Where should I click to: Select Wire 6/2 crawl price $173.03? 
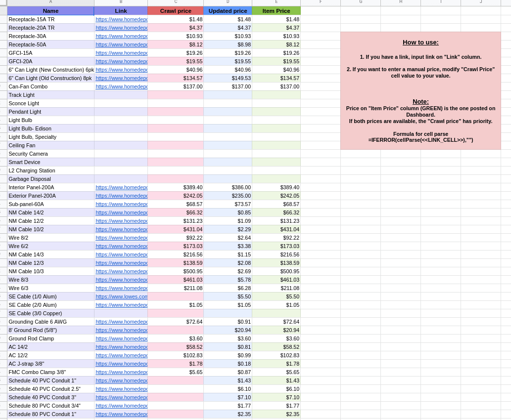pos(176,246)
